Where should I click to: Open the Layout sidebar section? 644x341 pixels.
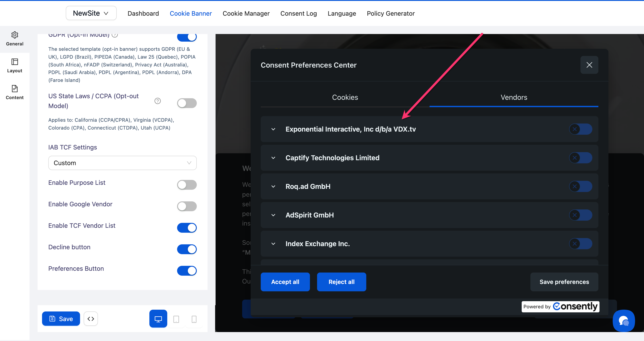tap(15, 66)
